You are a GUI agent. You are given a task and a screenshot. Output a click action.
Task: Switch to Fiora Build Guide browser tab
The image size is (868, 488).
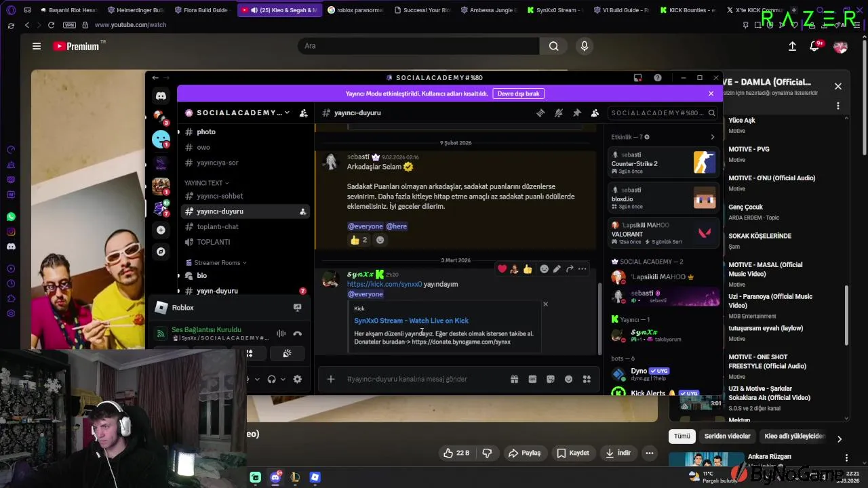[x=201, y=10]
